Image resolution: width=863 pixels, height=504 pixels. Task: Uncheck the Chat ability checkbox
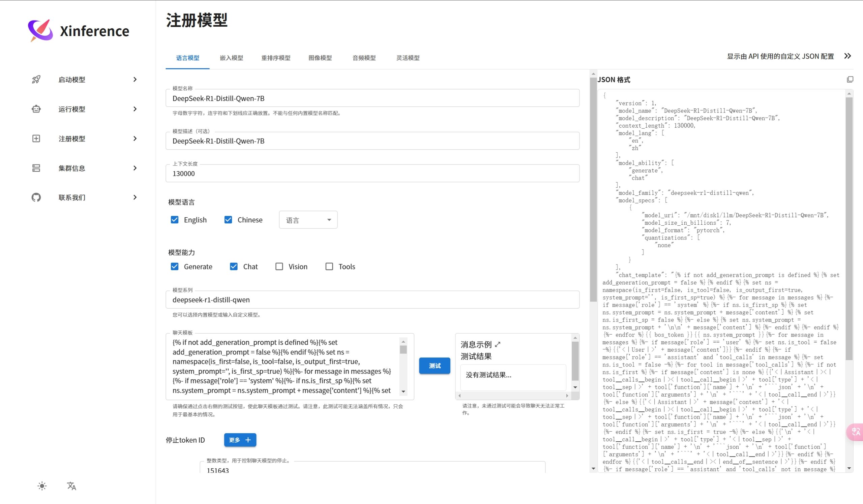[x=234, y=266]
